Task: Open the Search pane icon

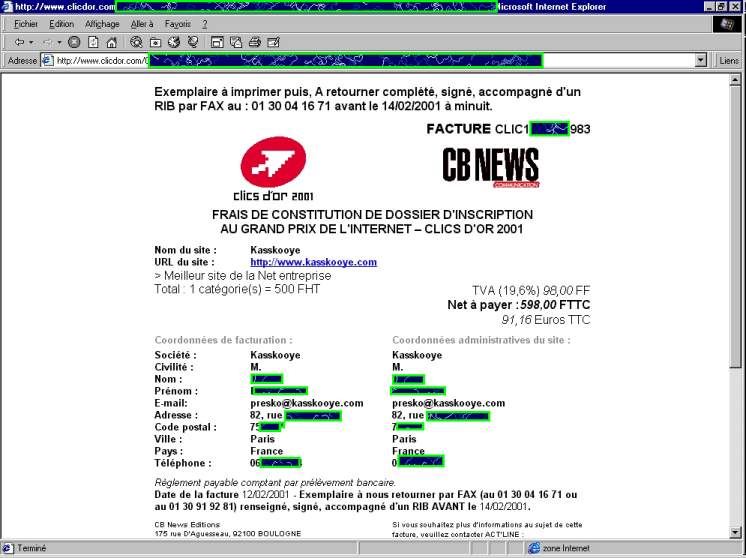Action: coord(136,42)
